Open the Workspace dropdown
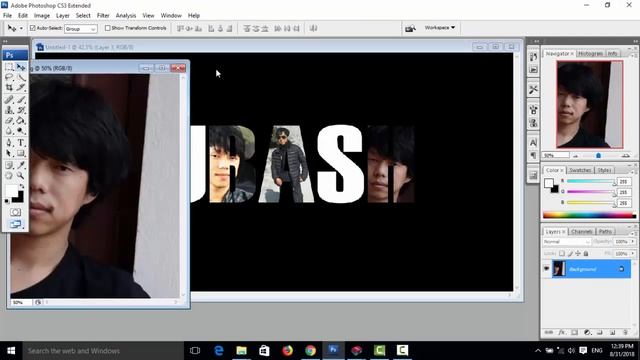The width and height of the screenshot is (640, 360). (x=440, y=28)
